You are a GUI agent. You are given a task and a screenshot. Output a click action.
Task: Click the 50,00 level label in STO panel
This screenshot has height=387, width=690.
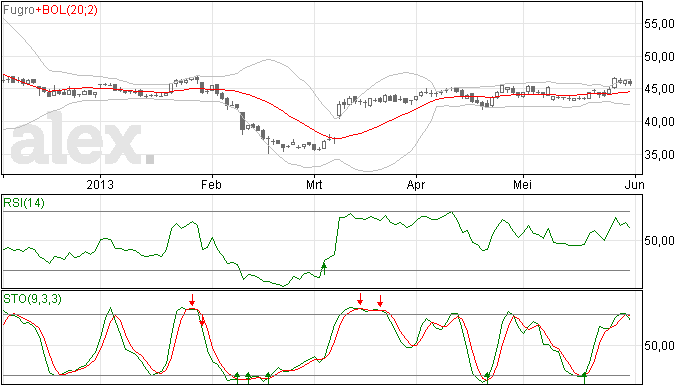pyautogui.click(x=660, y=346)
